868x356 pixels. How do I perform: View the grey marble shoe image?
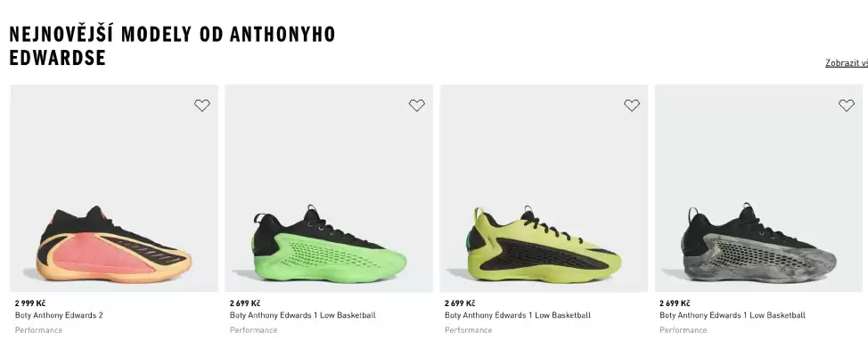pyautogui.click(x=758, y=188)
